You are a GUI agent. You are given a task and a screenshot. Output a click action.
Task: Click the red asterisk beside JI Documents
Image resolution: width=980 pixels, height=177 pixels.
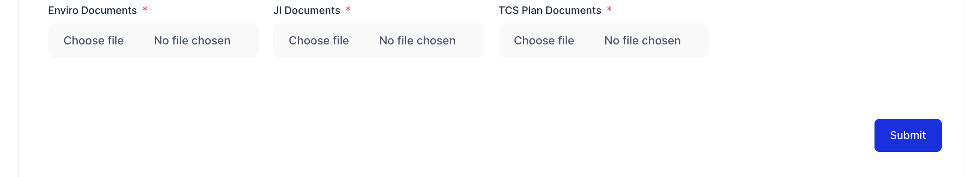point(348,9)
